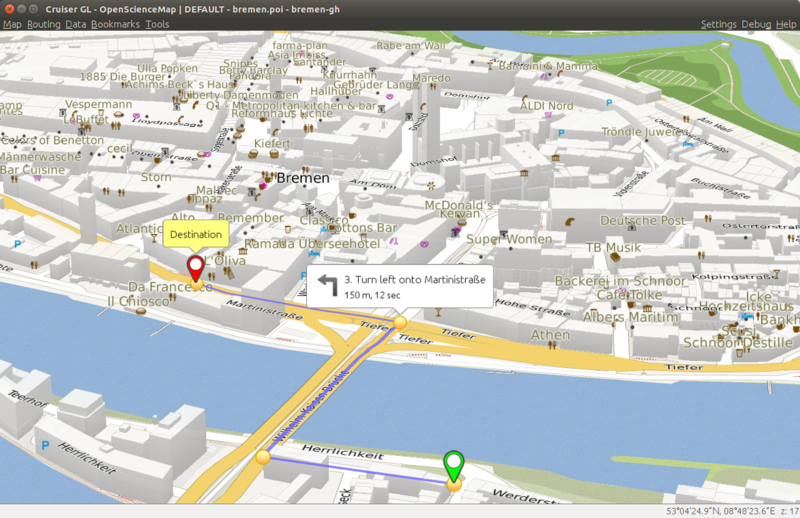
Task: Click the Bäckerei im Schnoor label
Action: pos(620,281)
